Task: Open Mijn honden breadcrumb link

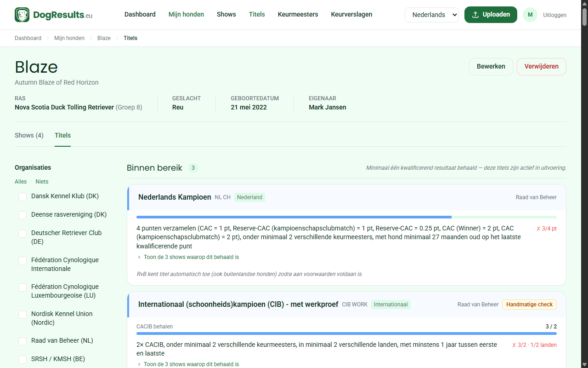Action: 69,38
